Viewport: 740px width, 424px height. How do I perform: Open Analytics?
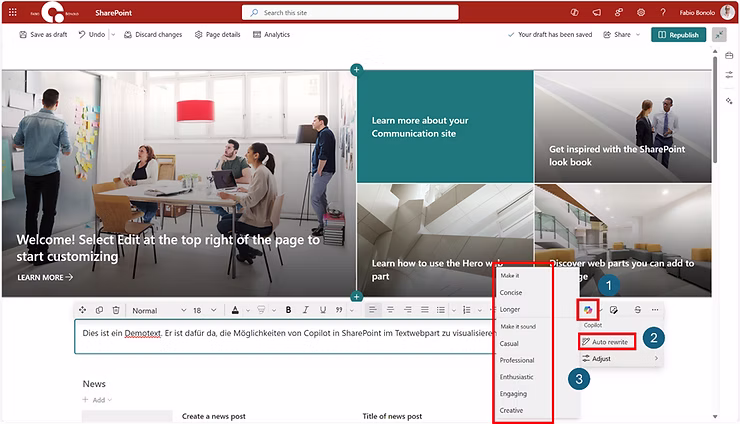271,34
